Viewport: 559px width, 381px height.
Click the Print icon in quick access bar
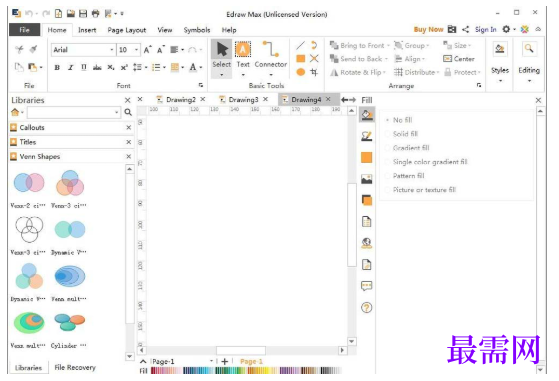[95, 14]
